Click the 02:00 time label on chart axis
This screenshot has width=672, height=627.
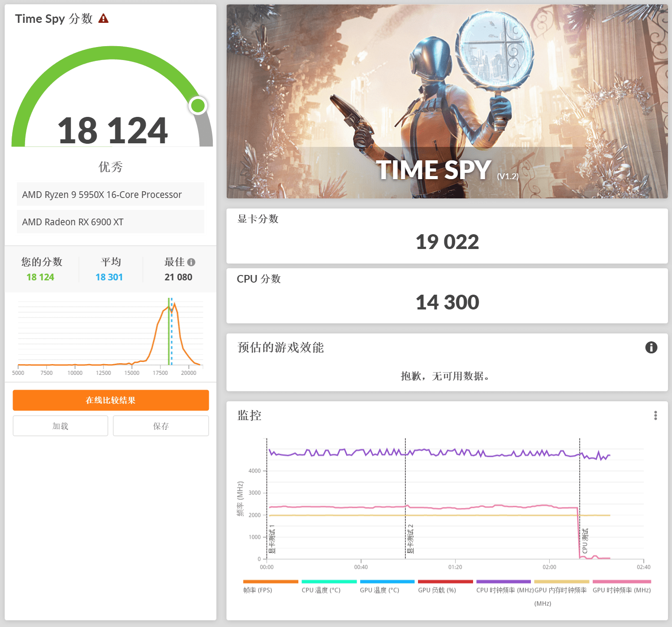549,567
